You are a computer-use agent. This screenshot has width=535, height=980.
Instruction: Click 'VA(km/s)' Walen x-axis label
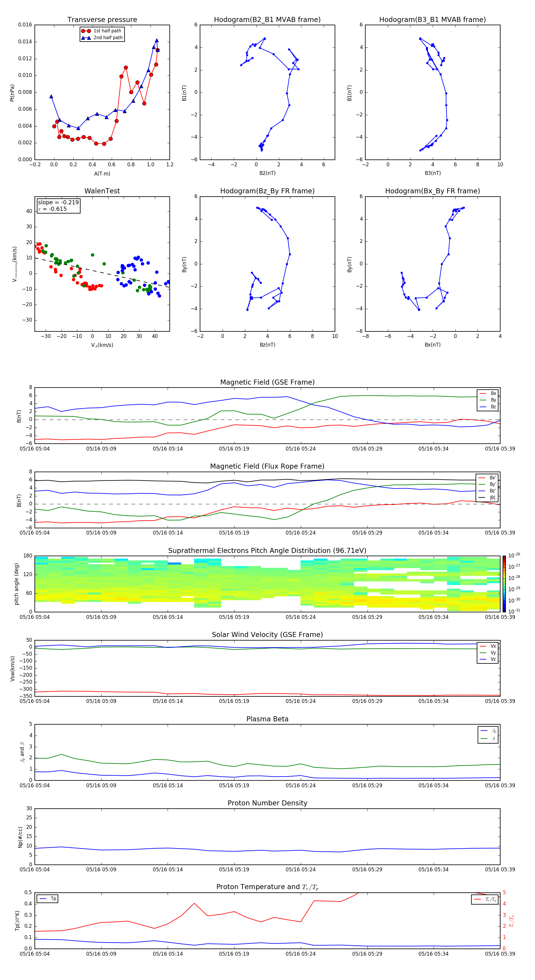pos(102,345)
